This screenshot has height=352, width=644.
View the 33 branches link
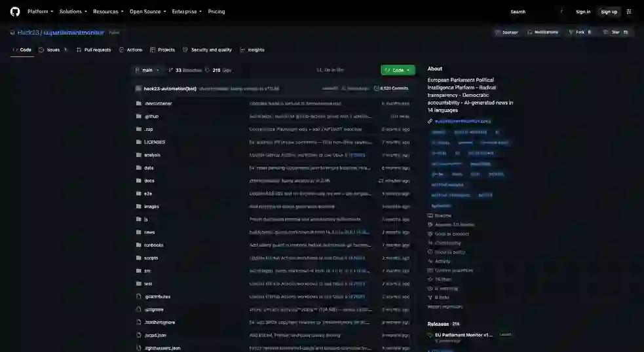(x=185, y=70)
